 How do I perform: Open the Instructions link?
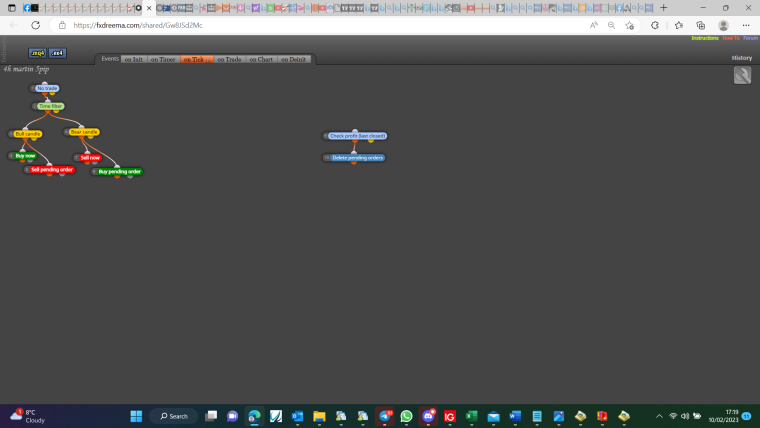tap(705, 38)
